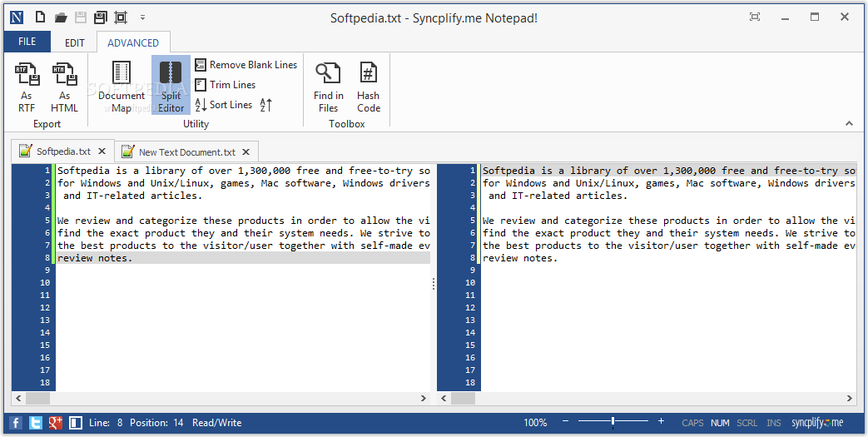Click the Save All icon in title bar
The height and width of the screenshot is (437, 868).
click(x=100, y=17)
